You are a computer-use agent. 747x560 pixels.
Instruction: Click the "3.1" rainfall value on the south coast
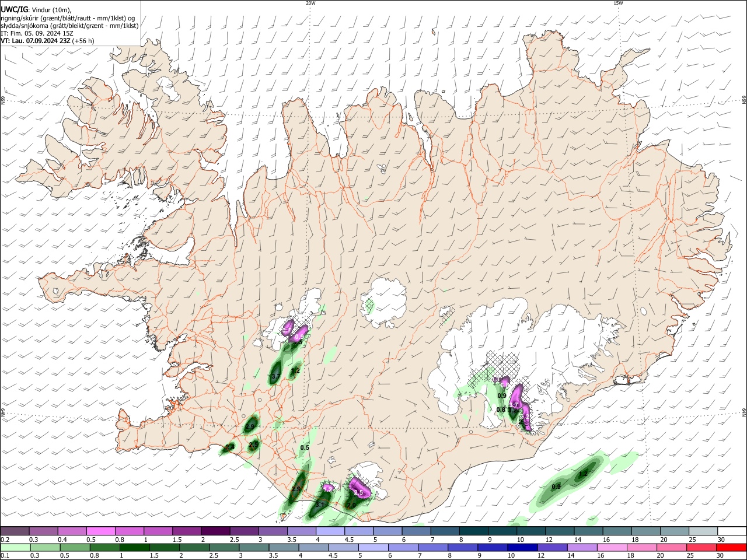(x=319, y=505)
